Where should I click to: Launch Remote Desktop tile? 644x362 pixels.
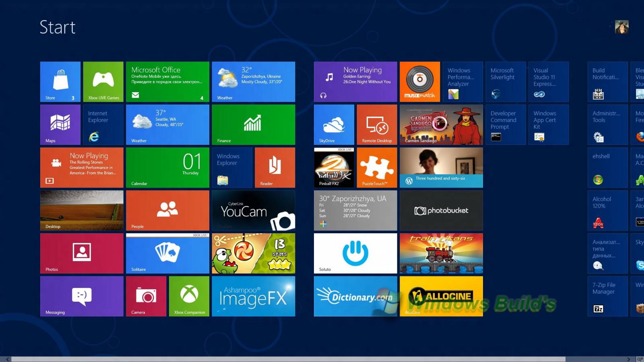[377, 125]
